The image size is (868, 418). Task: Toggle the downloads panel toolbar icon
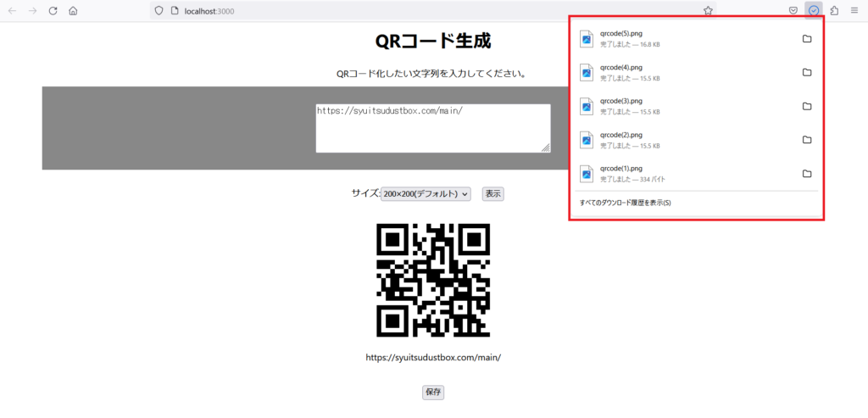point(813,10)
